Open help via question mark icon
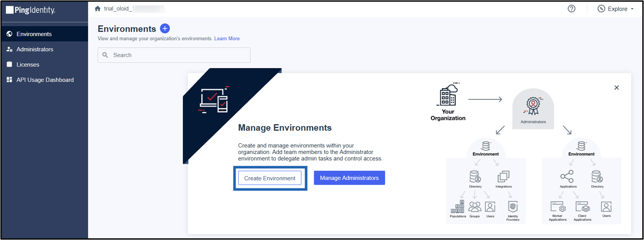 click(x=571, y=9)
